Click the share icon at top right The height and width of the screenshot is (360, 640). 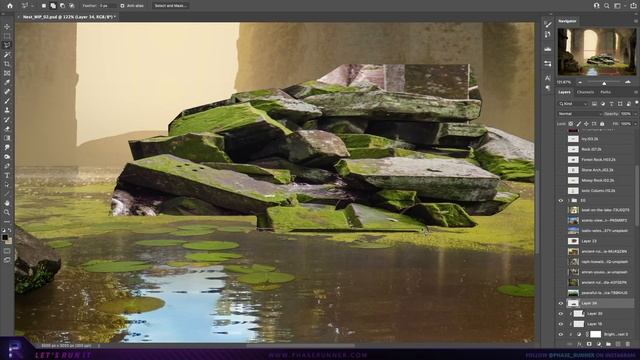(633, 6)
